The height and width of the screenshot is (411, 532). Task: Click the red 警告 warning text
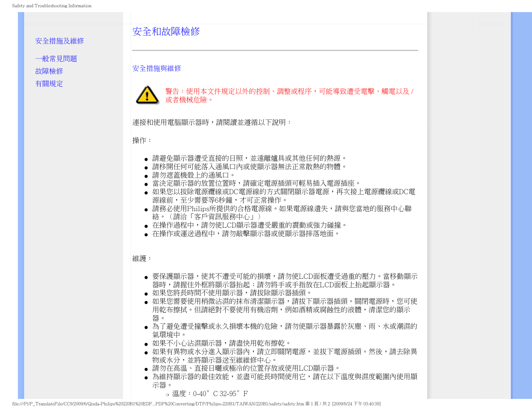[x=289, y=95]
